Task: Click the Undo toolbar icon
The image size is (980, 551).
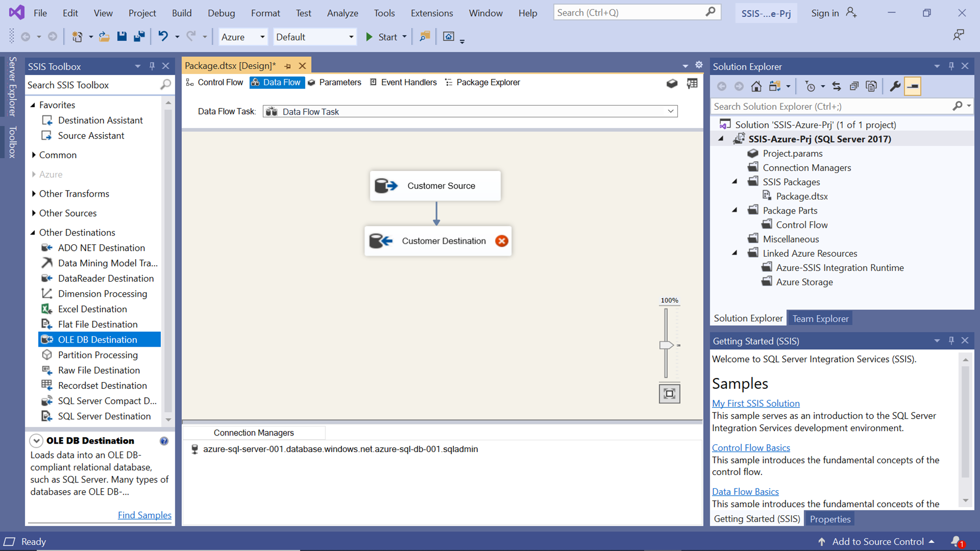Action: coord(163,37)
